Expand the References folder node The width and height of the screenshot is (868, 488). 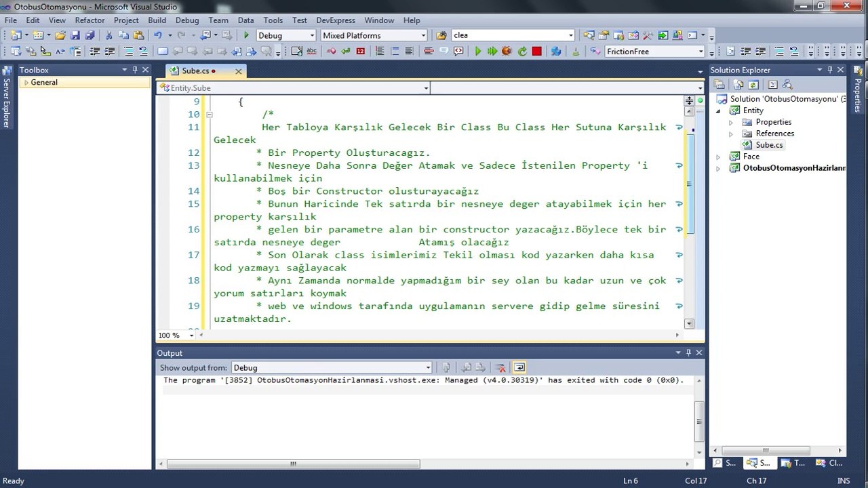(x=731, y=134)
